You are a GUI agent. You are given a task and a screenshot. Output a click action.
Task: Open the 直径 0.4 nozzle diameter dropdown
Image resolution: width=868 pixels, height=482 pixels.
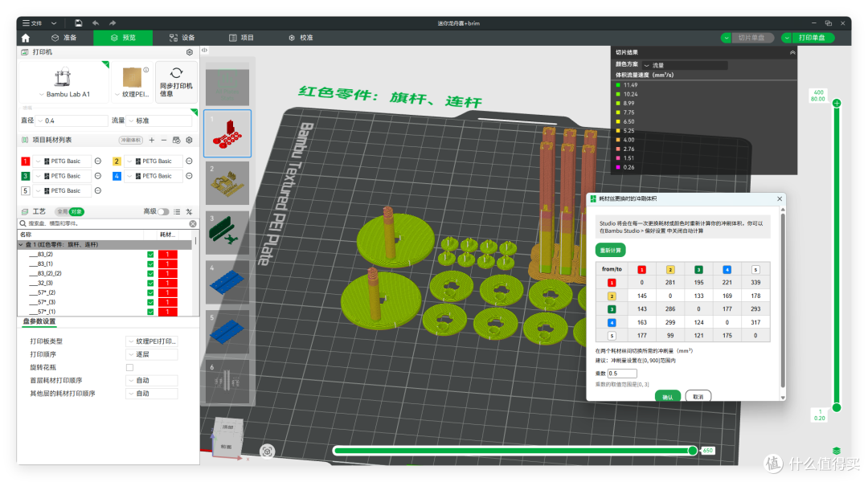[x=72, y=120]
